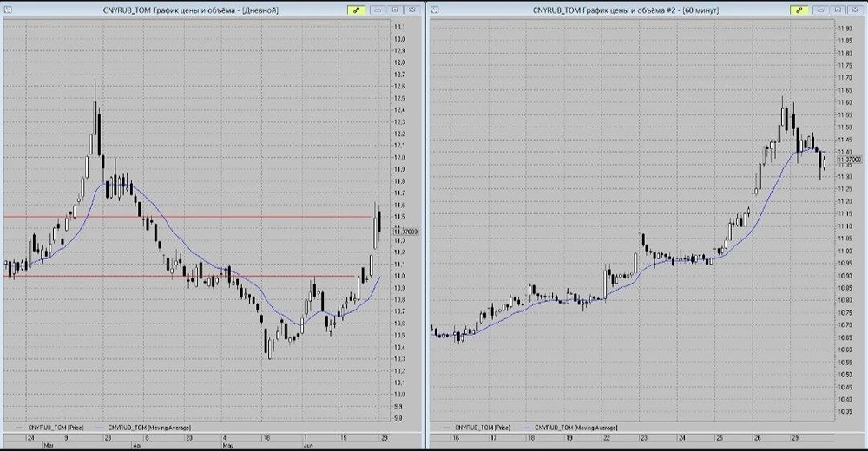Click 10.0 label on daily chart price axis
Image resolution: width=868 pixels, height=451 pixels.
coord(399,395)
